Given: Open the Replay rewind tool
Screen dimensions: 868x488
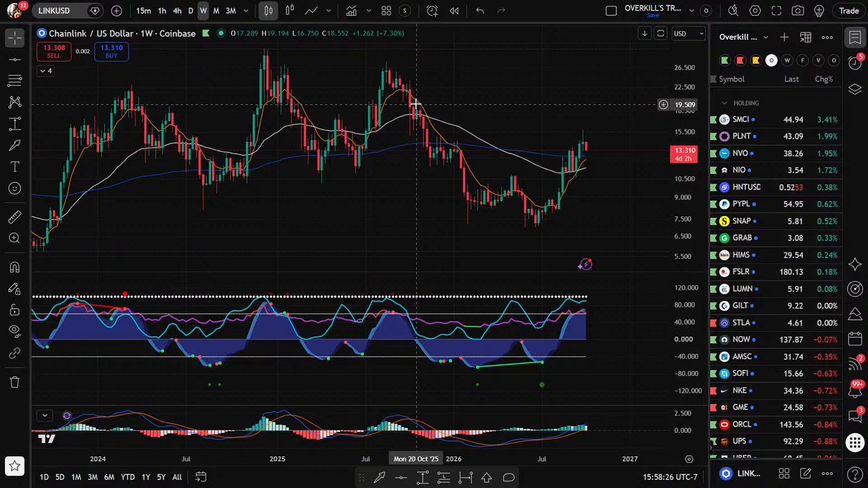Looking at the screenshot, I should (454, 11).
